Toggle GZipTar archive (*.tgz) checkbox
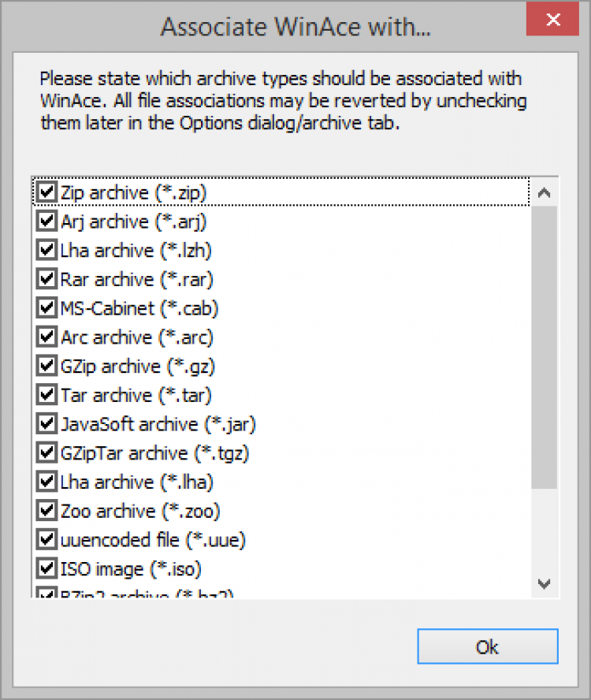The height and width of the screenshot is (700, 591). 46,453
